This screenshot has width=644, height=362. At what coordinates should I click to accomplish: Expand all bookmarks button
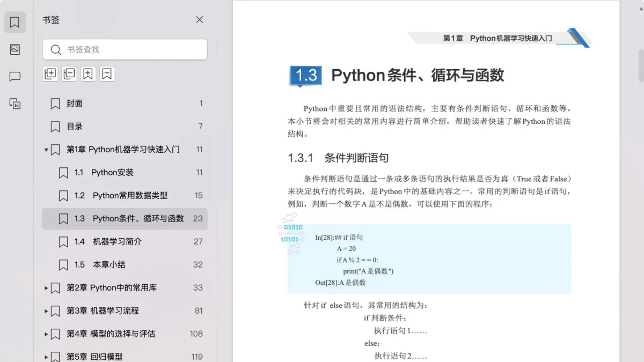[x=50, y=74]
